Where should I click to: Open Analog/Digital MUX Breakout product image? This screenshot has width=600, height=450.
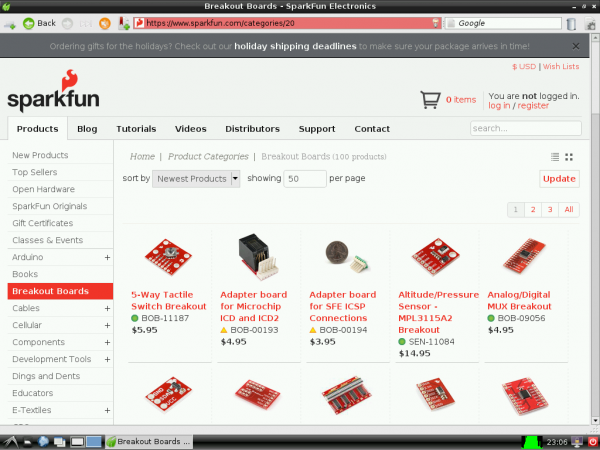(x=524, y=255)
